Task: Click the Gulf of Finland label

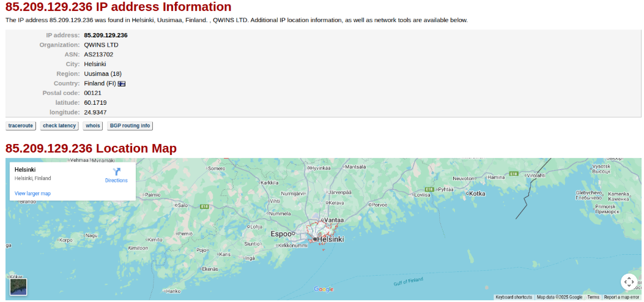Action: click(409, 282)
